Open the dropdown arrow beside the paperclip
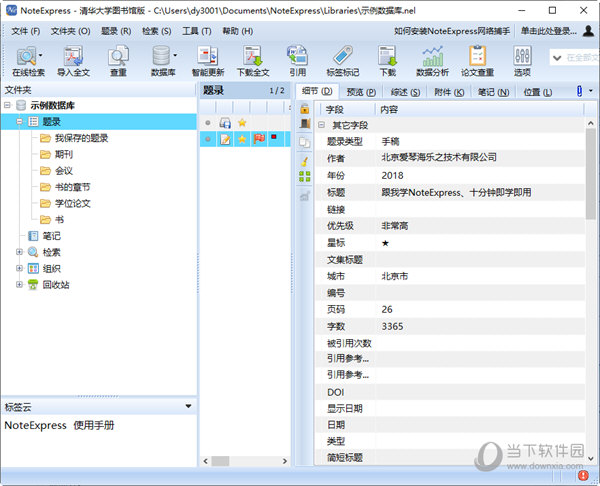 591,91
